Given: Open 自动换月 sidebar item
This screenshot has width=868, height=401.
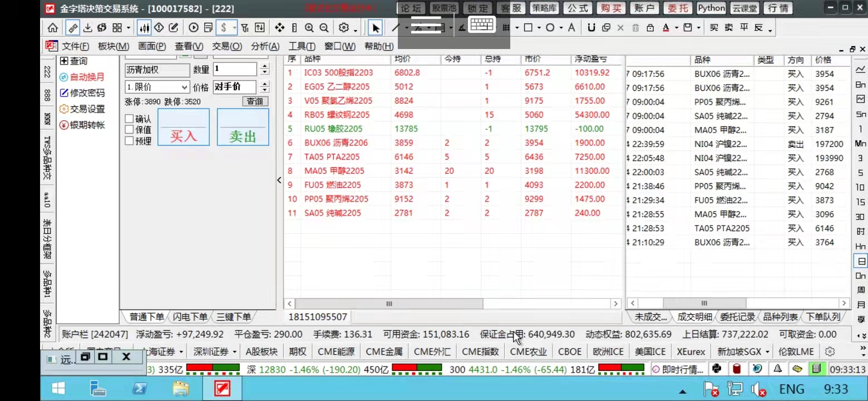Looking at the screenshot, I should click(82, 77).
